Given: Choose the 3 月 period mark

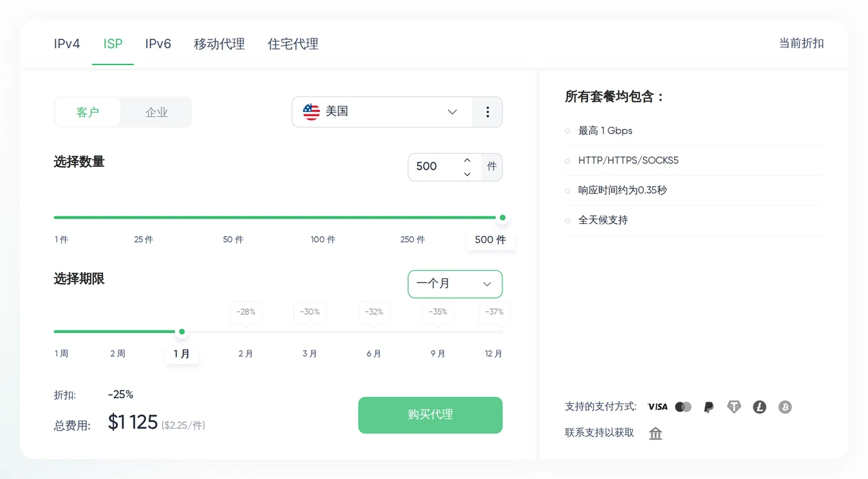Looking at the screenshot, I should [x=310, y=353].
